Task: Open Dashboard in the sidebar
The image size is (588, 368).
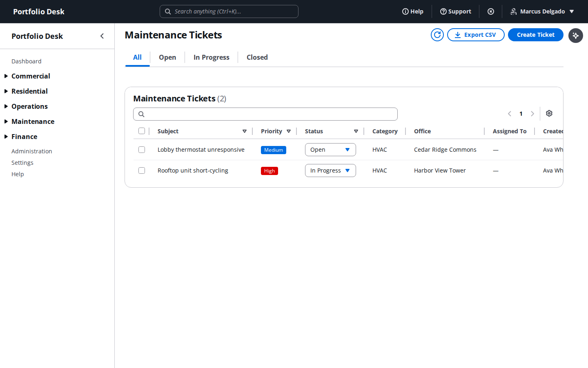Action: point(27,61)
